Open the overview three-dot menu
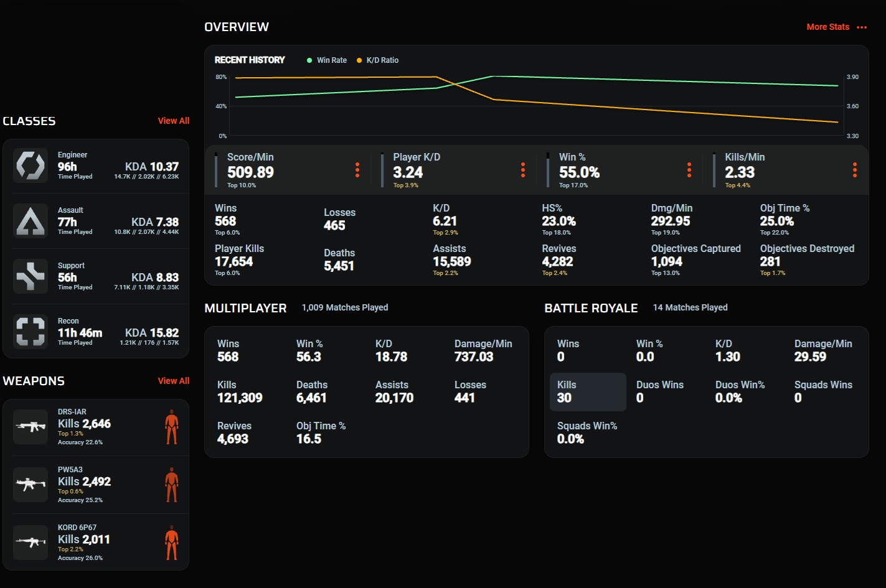This screenshot has width=886, height=588. pyautogui.click(x=862, y=27)
